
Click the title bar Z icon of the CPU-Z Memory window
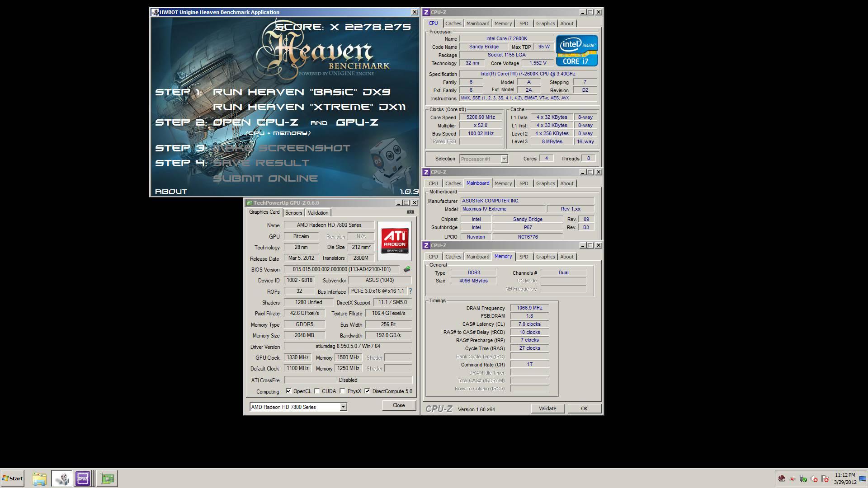pyautogui.click(x=426, y=245)
